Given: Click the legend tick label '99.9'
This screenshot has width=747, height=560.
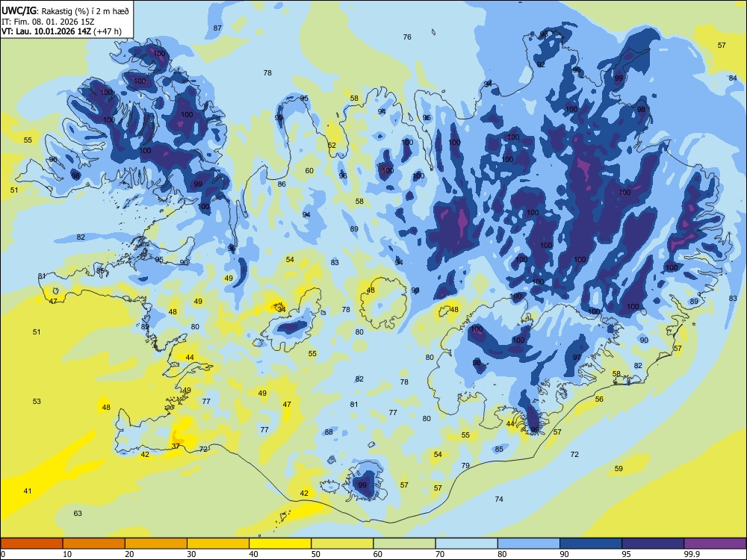Looking at the screenshot, I should (x=692, y=554).
